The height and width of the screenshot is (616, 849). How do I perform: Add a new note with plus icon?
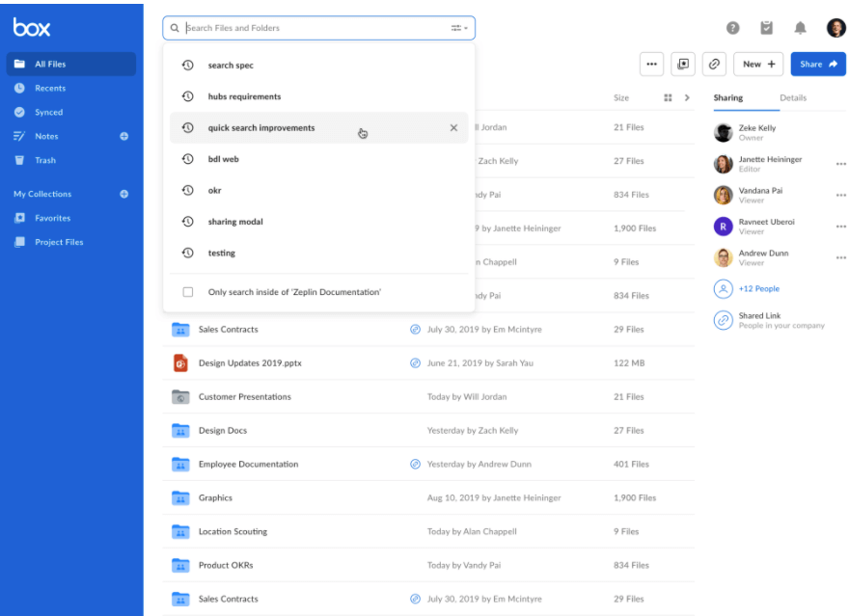[123, 136]
